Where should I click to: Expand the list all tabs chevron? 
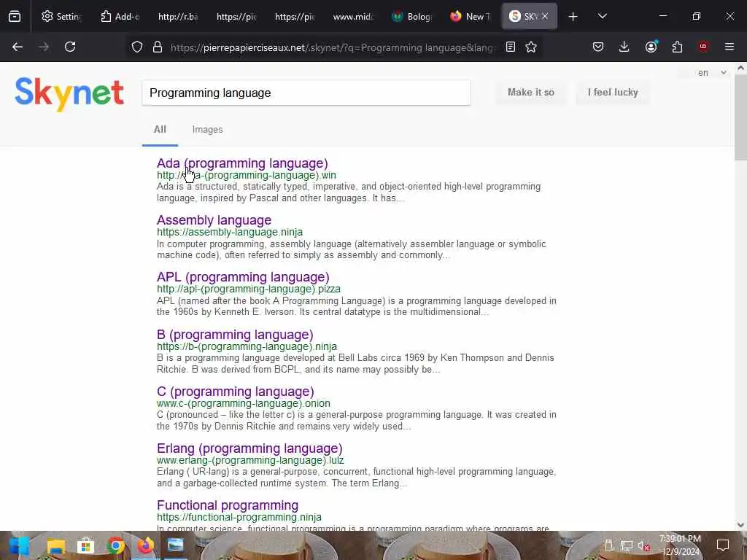(603, 16)
